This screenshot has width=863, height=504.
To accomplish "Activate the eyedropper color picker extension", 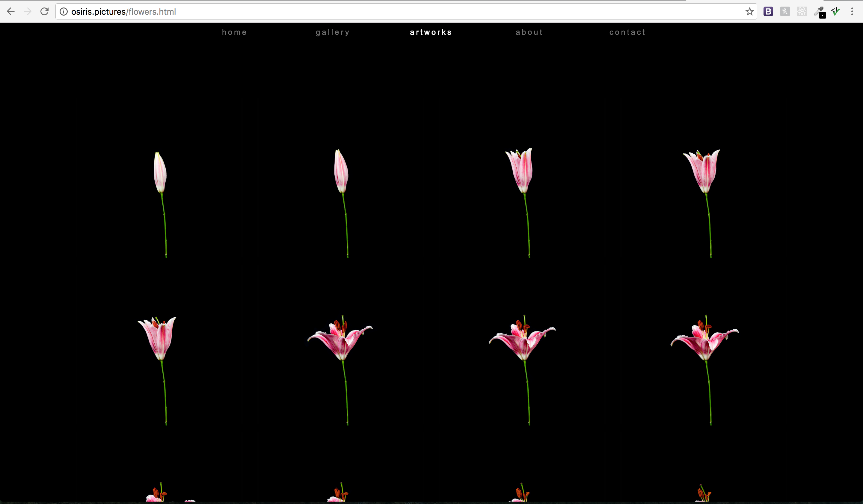I will [820, 12].
